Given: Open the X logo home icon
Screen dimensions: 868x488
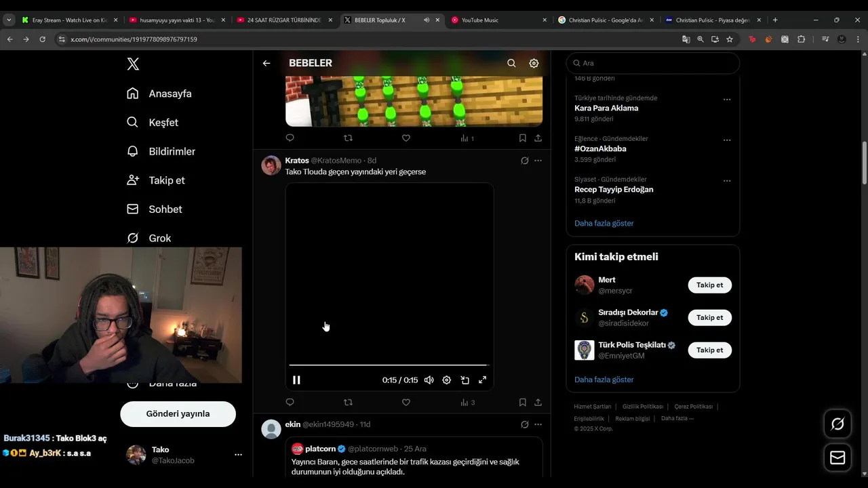Looking at the screenshot, I should click(133, 64).
